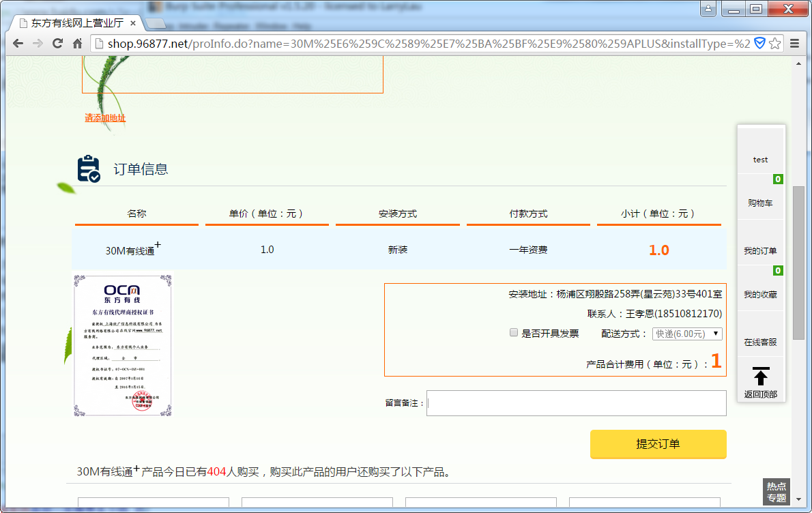Close the 东方有线网上营业厅 tab

tap(133, 23)
